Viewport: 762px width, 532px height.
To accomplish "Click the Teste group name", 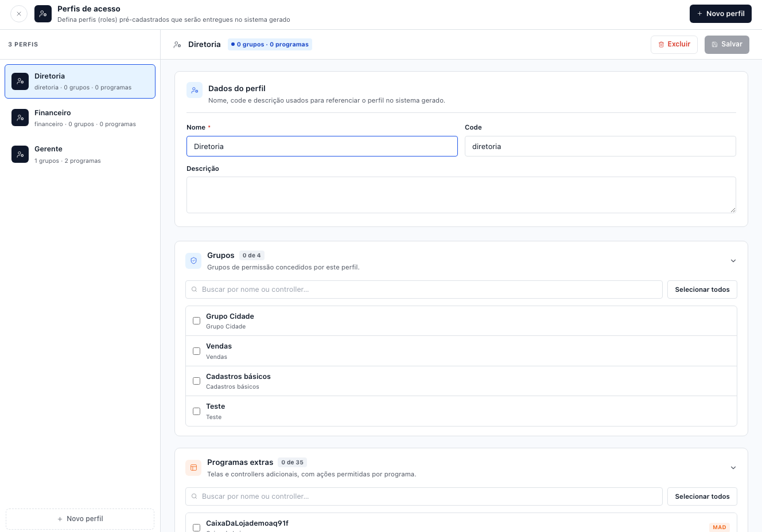I will 216,406.
